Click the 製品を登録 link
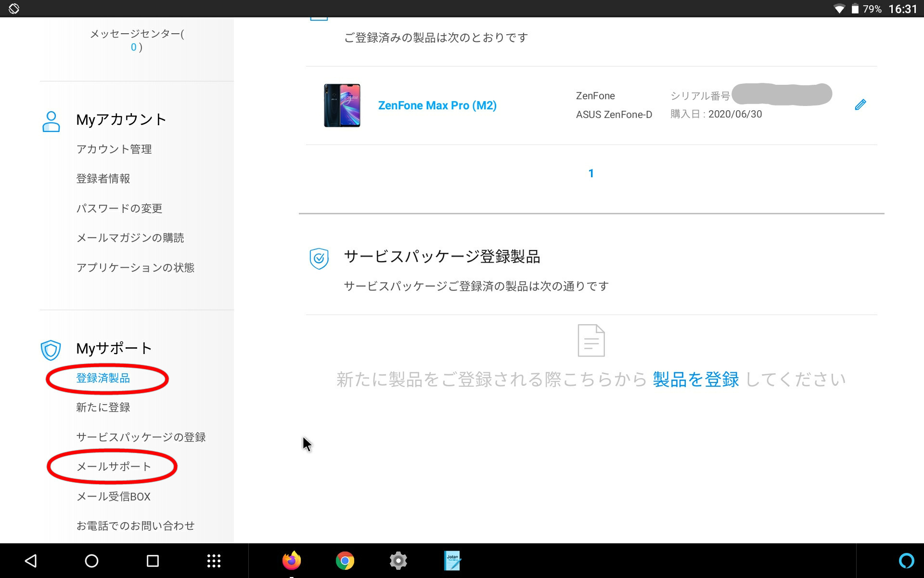The width and height of the screenshot is (924, 578). click(x=696, y=380)
